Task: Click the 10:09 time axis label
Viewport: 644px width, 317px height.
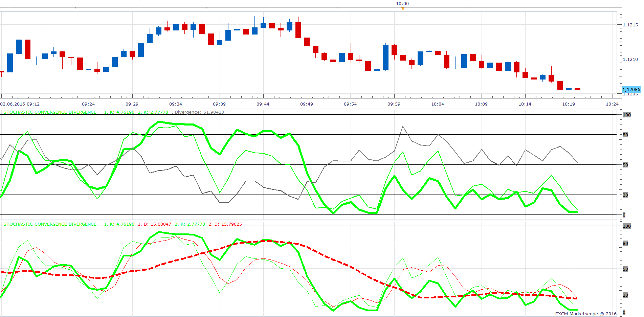Action: pos(481,104)
